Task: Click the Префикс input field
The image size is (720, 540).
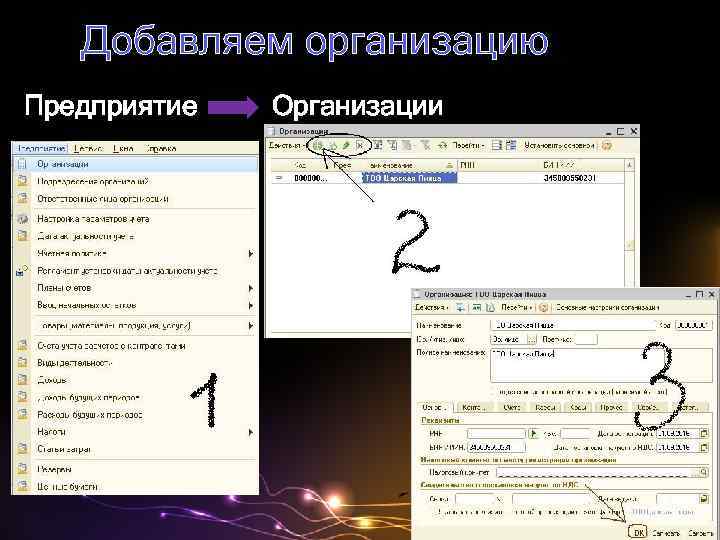Action: pyautogui.click(x=586, y=339)
